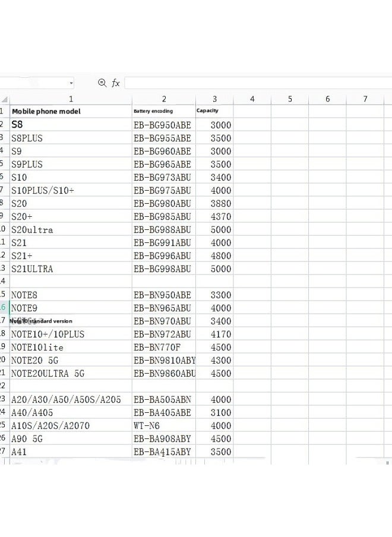Select the capacity value 3100

click(x=214, y=412)
